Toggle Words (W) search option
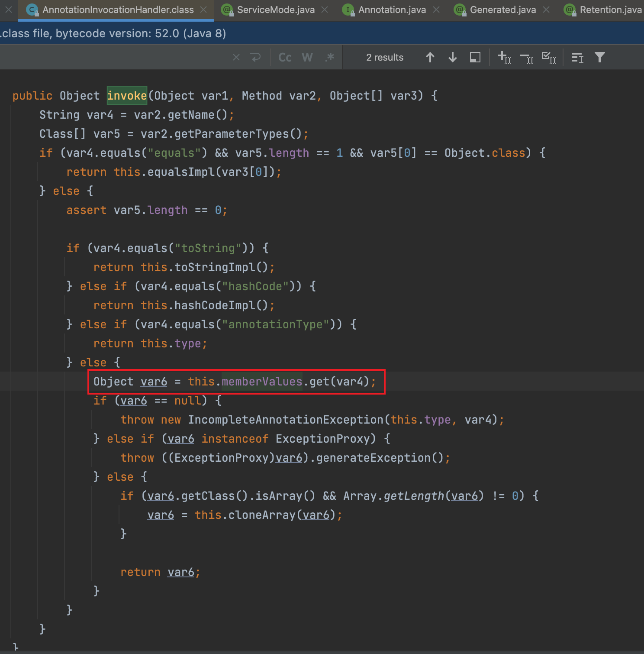Screen dimensions: 644x654 (307, 57)
